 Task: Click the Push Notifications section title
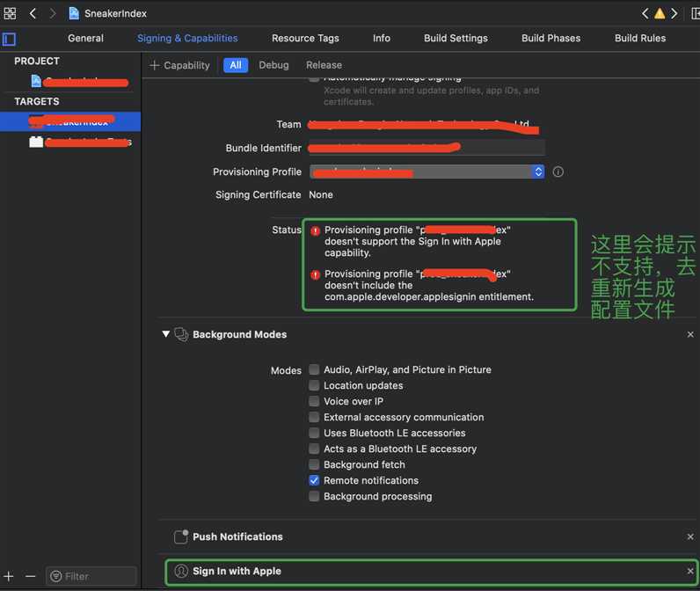tap(237, 536)
